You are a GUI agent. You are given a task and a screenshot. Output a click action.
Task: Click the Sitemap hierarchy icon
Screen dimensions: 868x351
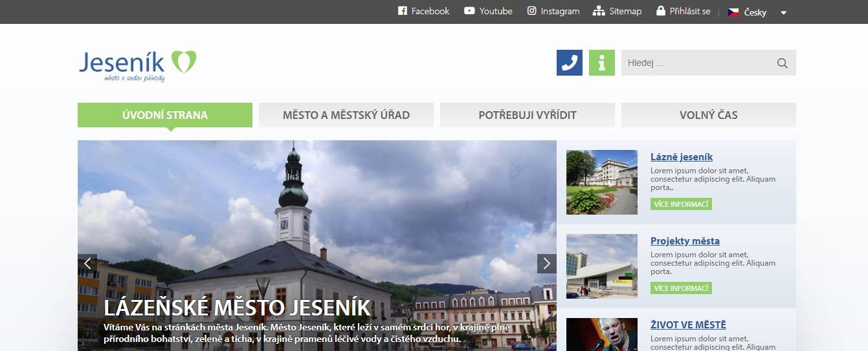pyautogui.click(x=599, y=11)
